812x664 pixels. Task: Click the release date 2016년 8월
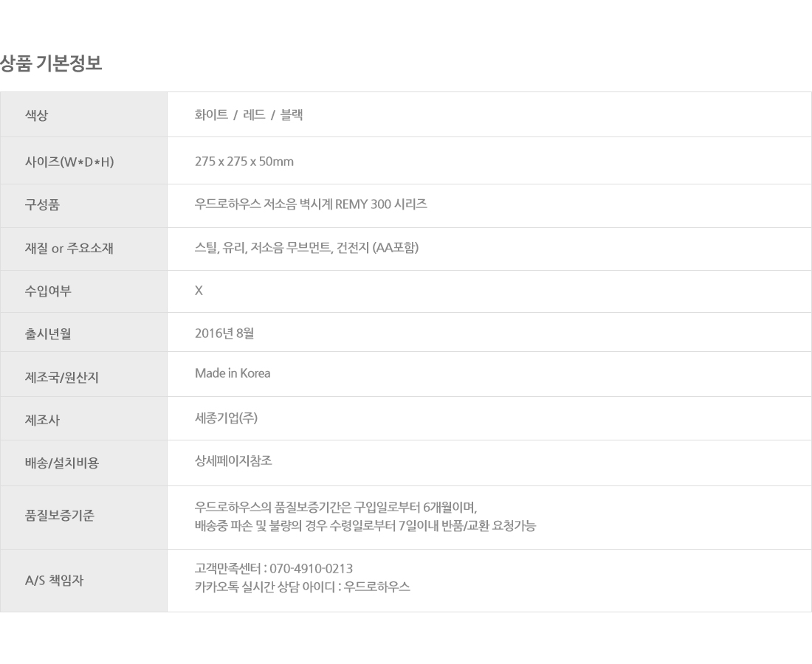(224, 333)
